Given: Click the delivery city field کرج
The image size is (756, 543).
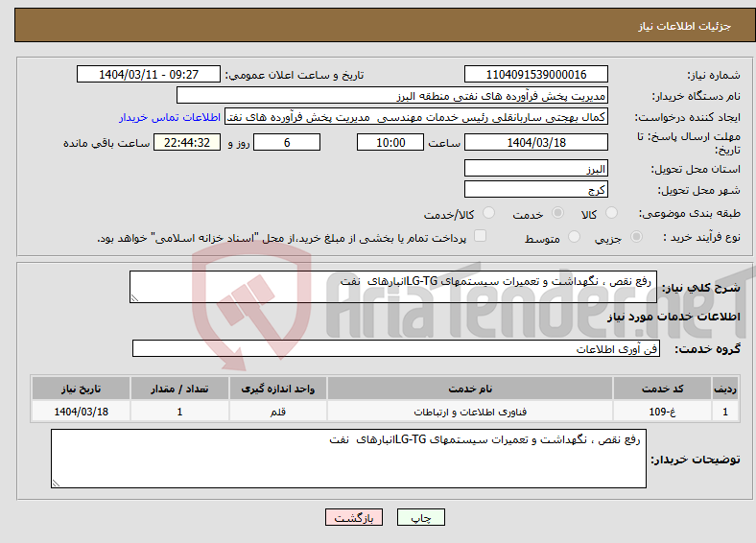Looking at the screenshot, I should click(535, 189).
